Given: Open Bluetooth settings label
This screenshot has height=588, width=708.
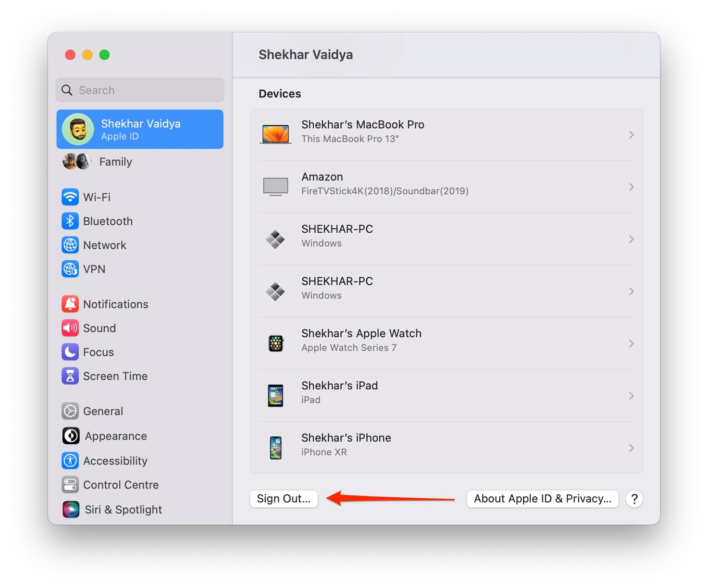Looking at the screenshot, I should point(108,221).
